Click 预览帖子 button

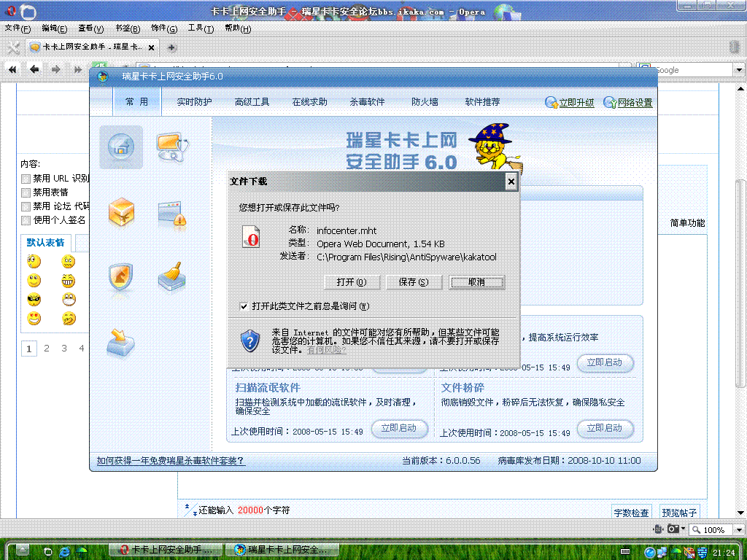(679, 513)
